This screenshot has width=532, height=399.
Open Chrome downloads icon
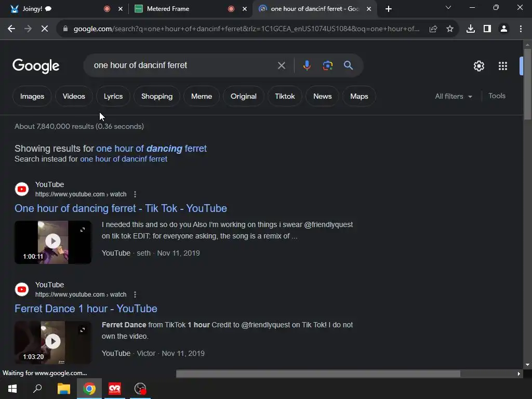(471, 29)
